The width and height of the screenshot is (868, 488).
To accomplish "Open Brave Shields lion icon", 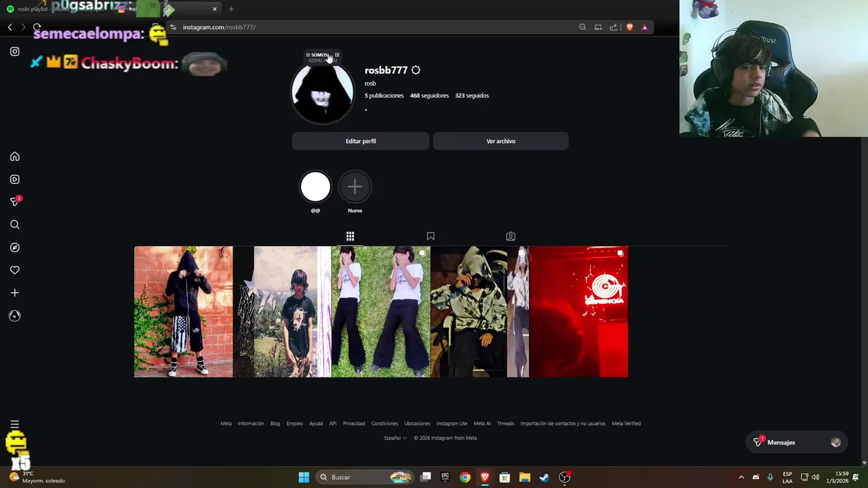I will pyautogui.click(x=629, y=27).
